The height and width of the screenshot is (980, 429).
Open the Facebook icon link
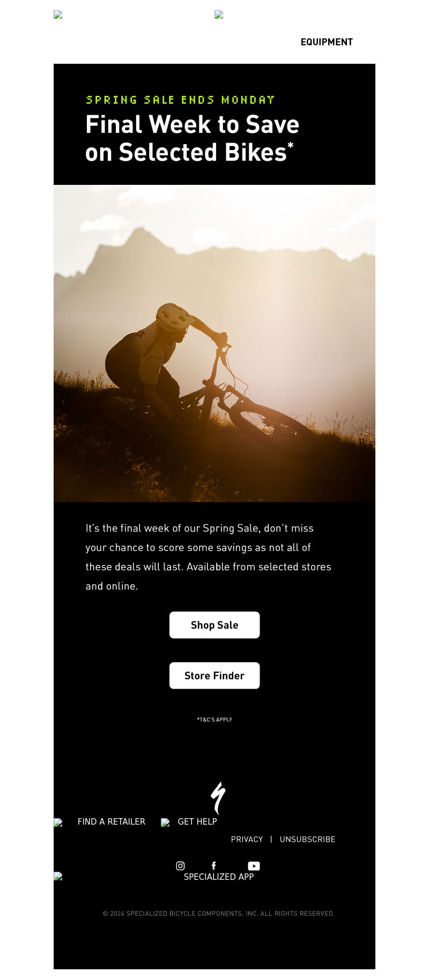point(213,865)
